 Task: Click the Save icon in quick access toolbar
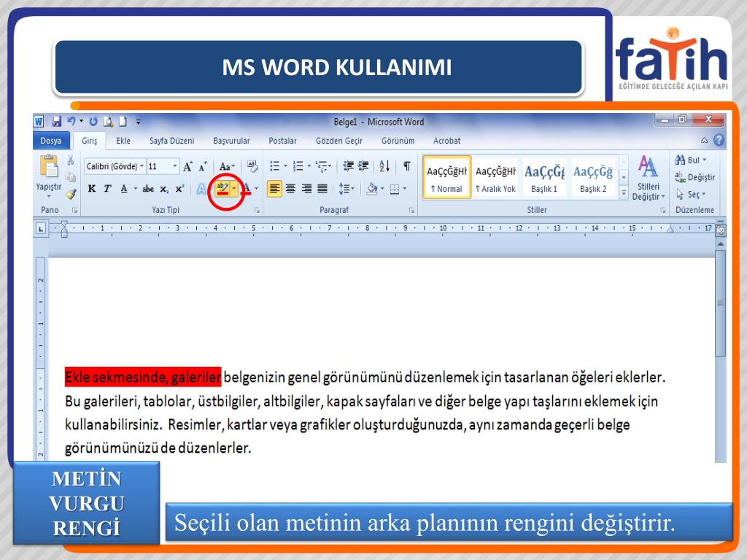[x=57, y=122]
